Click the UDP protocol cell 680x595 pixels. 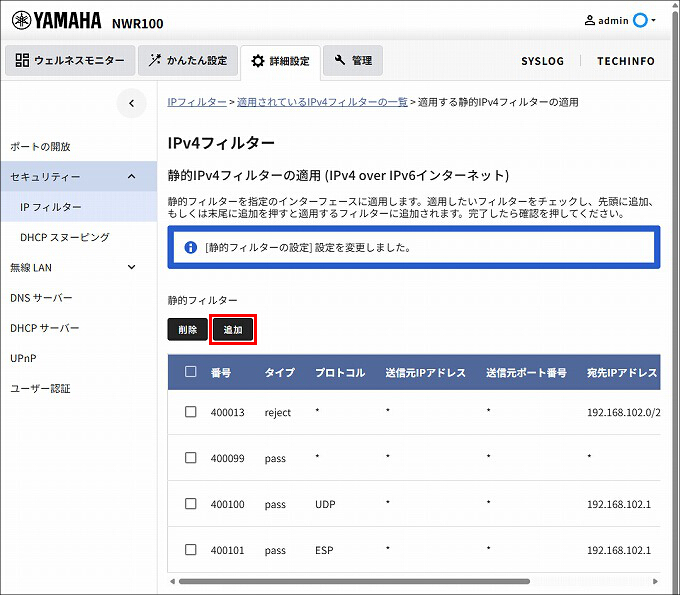pos(325,504)
